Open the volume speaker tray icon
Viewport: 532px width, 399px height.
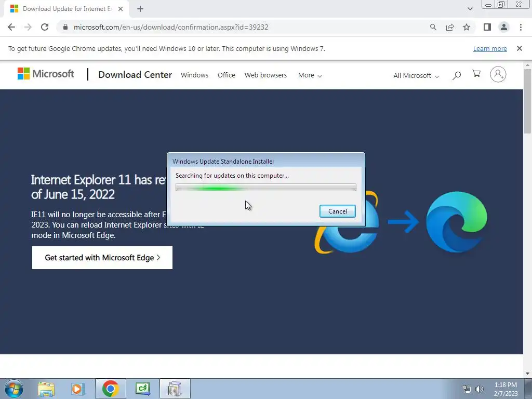click(x=480, y=389)
